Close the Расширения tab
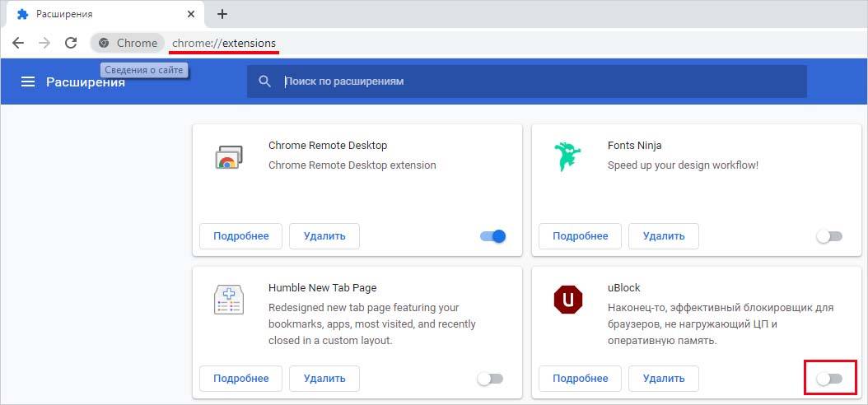Screen dimensions: 868x405 (190, 14)
